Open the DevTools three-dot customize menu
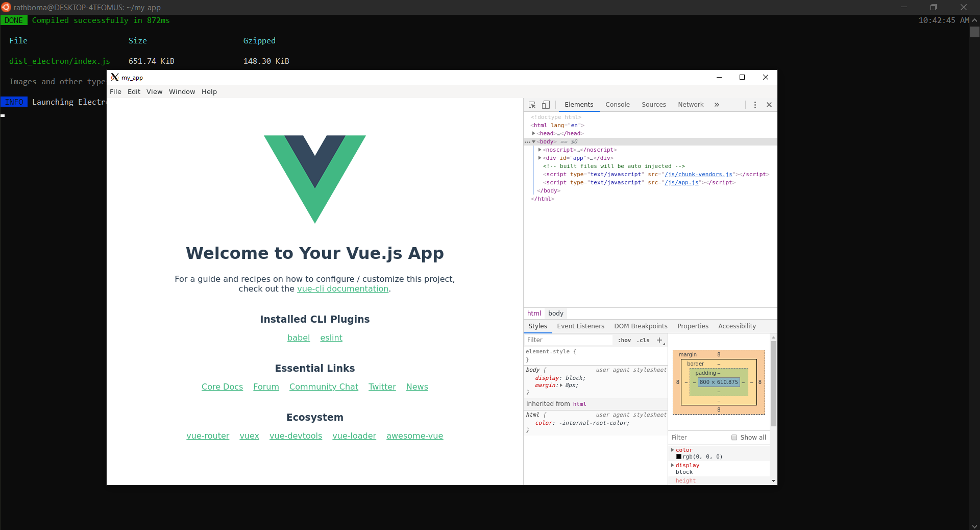980x530 pixels. tap(755, 105)
